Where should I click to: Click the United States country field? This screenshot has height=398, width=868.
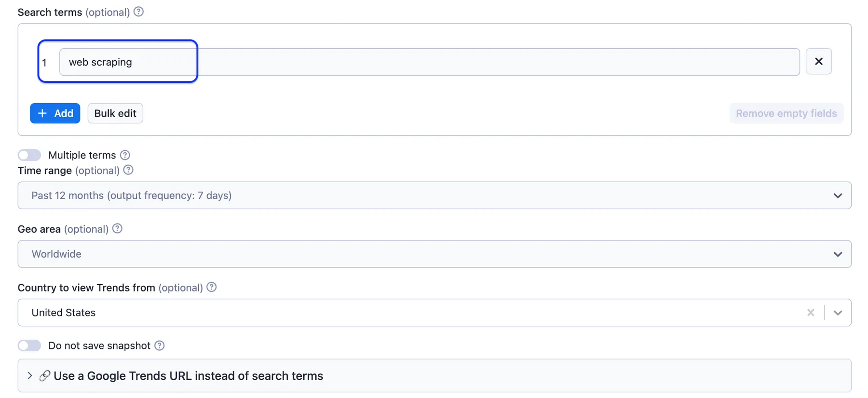410,313
